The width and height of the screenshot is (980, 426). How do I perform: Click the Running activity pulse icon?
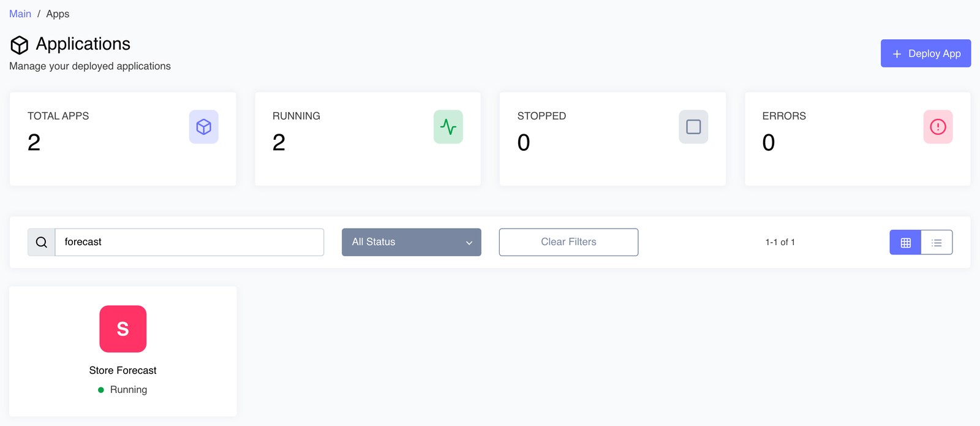448,127
